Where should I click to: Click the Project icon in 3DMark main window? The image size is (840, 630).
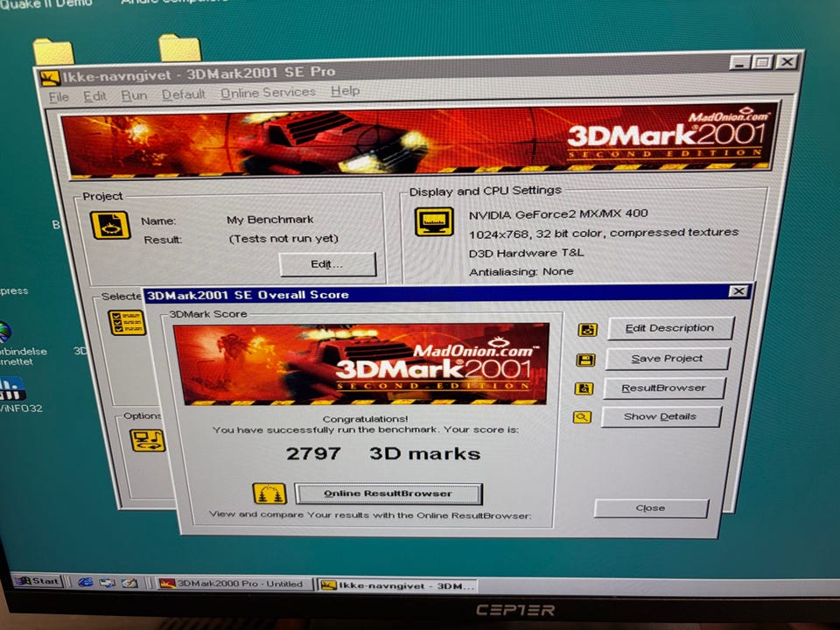[110, 225]
